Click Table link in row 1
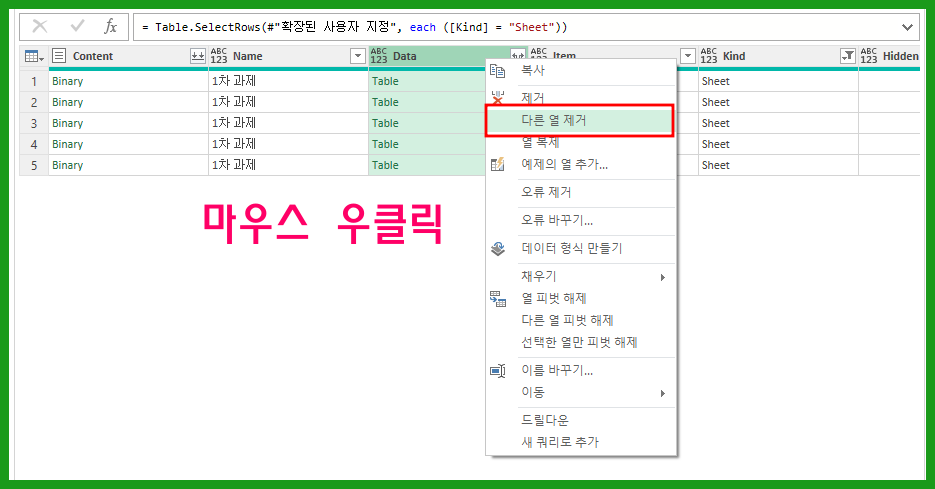The image size is (935, 489). [x=385, y=81]
